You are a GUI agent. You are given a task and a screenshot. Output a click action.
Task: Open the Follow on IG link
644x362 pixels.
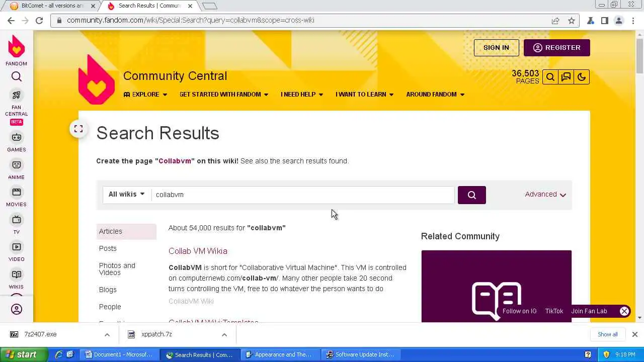(519, 311)
